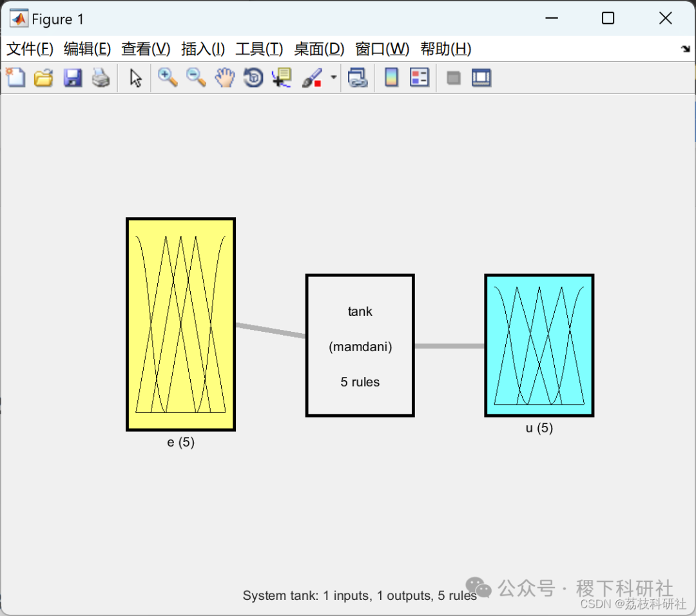Open a file with folder icon

[44, 78]
